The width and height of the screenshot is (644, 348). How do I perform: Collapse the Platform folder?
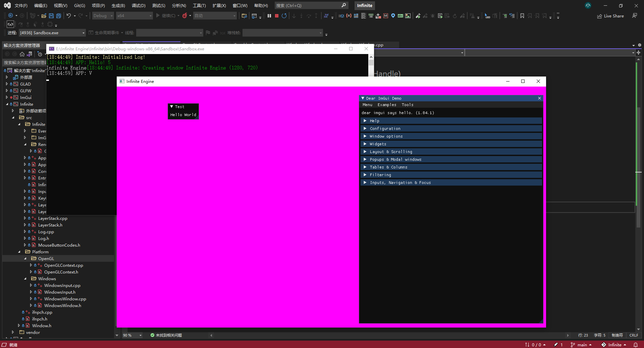[19, 252]
